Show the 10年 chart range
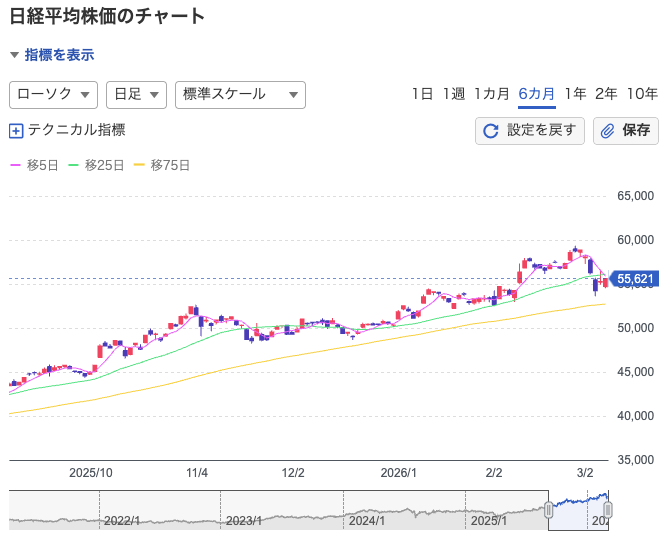 [642, 94]
